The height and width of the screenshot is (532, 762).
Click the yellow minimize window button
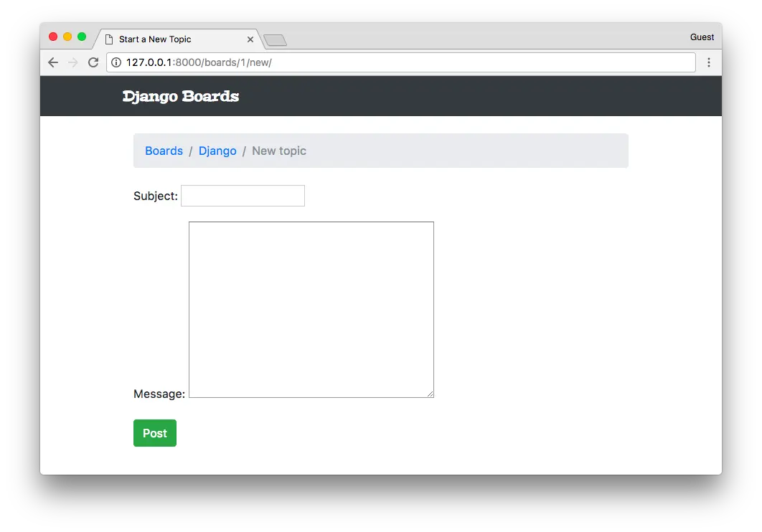click(67, 37)
